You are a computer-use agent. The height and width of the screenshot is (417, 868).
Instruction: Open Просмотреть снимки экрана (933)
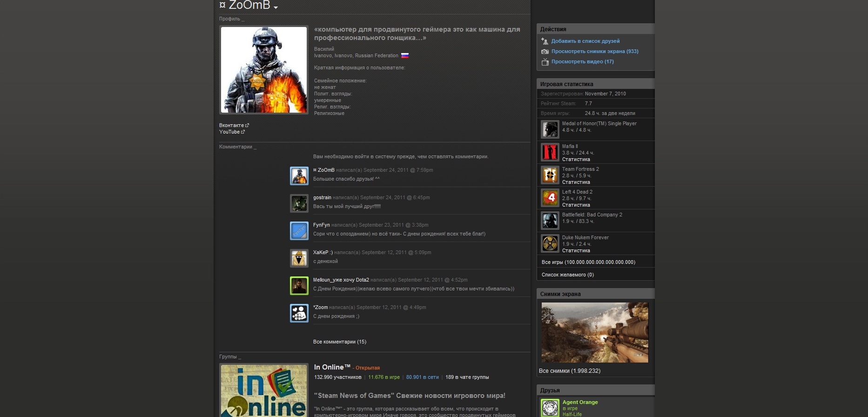click(x=595, y=51)
